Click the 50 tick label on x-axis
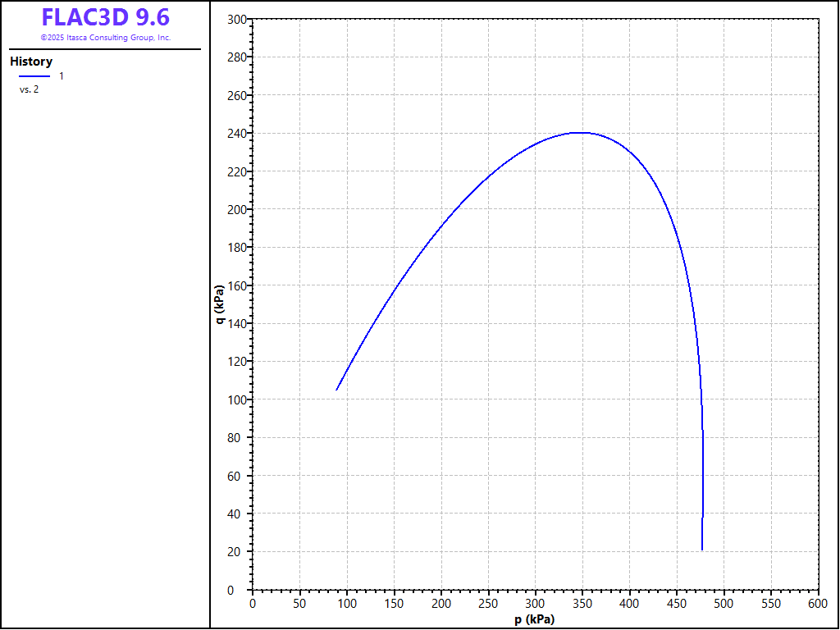Viewport: 840px width, 630px height. tap(299, 603)
